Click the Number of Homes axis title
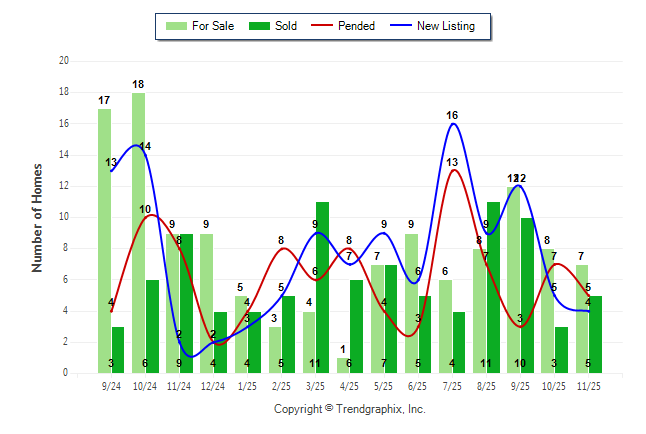646x434 pixels. [38, 217]
